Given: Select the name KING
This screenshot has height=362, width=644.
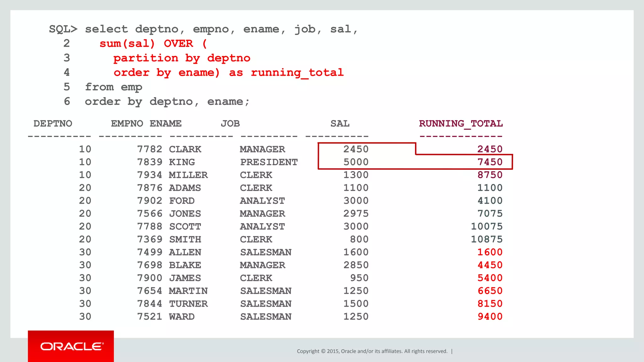Looking at the screenshot, I should (x=182, y=162).
